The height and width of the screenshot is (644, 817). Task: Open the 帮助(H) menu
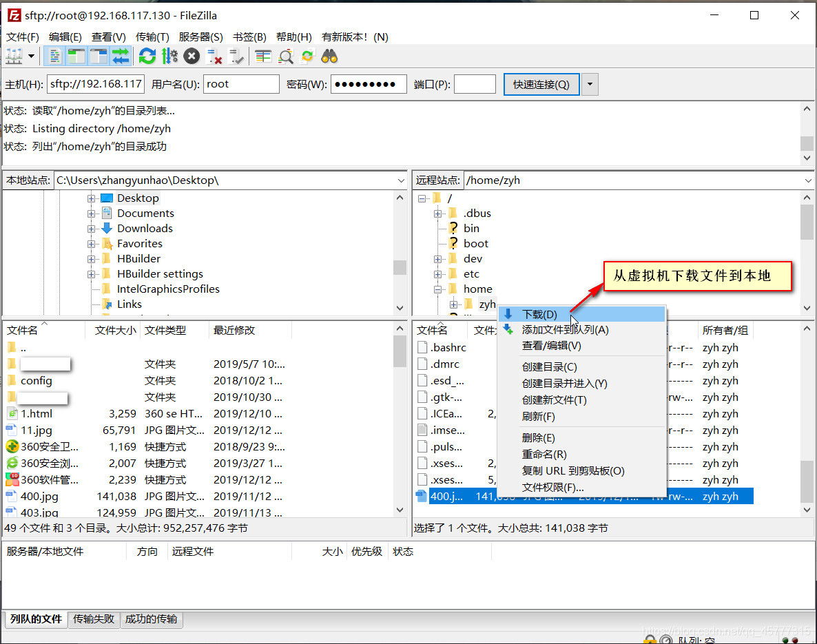[294, 37]
